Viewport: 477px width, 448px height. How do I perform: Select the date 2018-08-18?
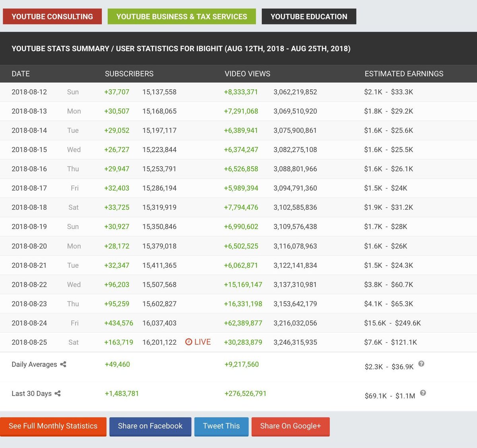[x=29, y=208]
